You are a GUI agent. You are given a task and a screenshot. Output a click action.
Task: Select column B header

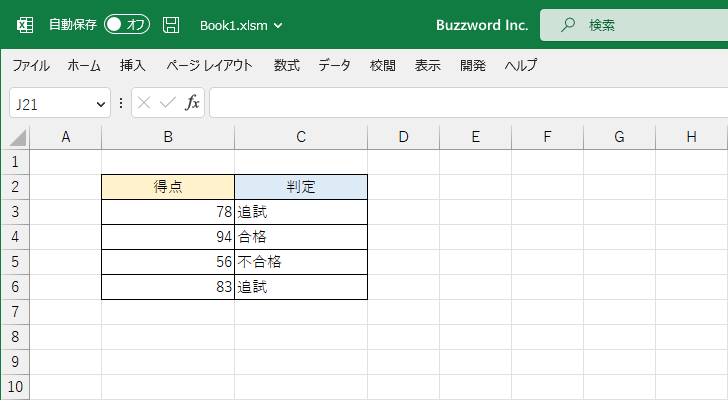pyautogui.click(x=168, y=137)
